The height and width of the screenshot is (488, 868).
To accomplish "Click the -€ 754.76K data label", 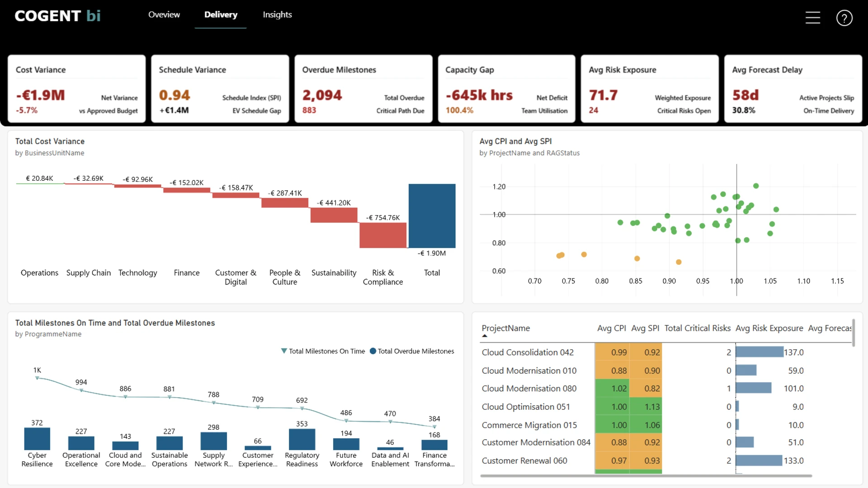I will tap(383, 218).
